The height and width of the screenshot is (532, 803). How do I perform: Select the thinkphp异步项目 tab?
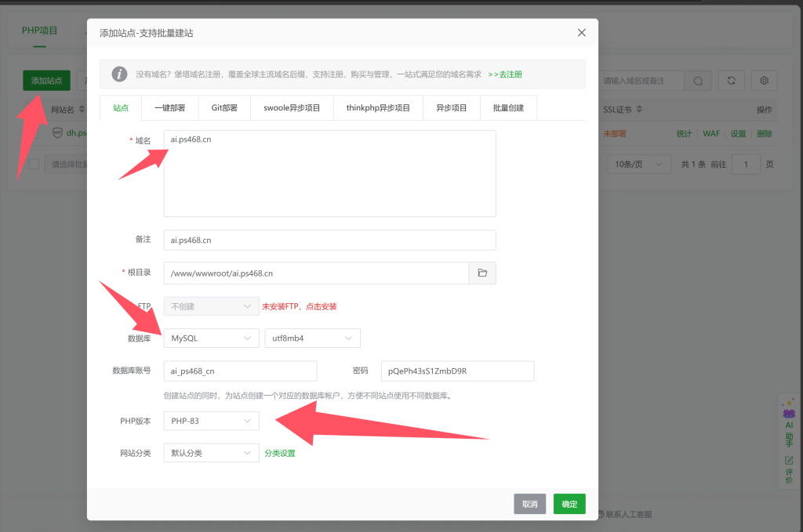point(378,108)
